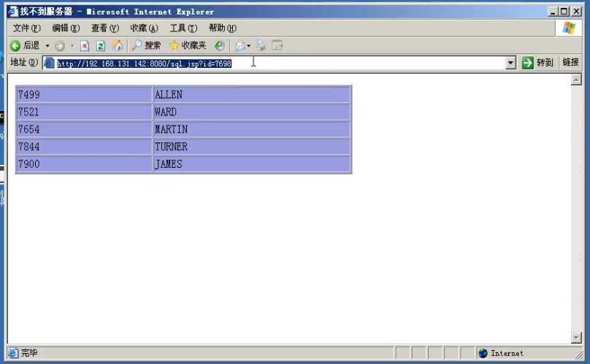Expand the Mail dropdown arrow
Viewport: 590px width, 364px height.
coord(249,46)
